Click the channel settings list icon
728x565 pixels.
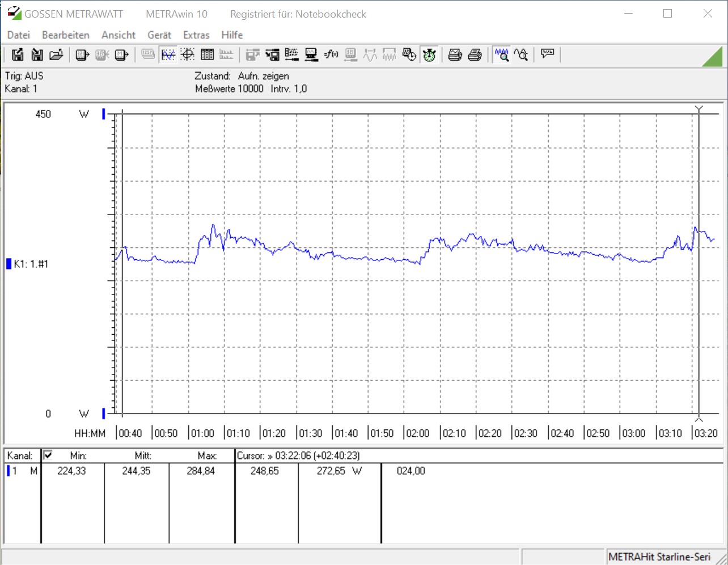[291, 54]
